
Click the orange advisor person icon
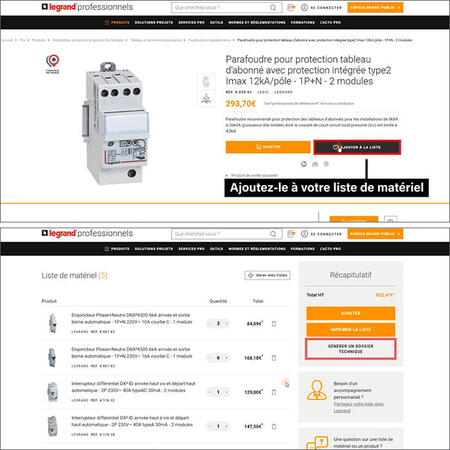tap(317, 390)
